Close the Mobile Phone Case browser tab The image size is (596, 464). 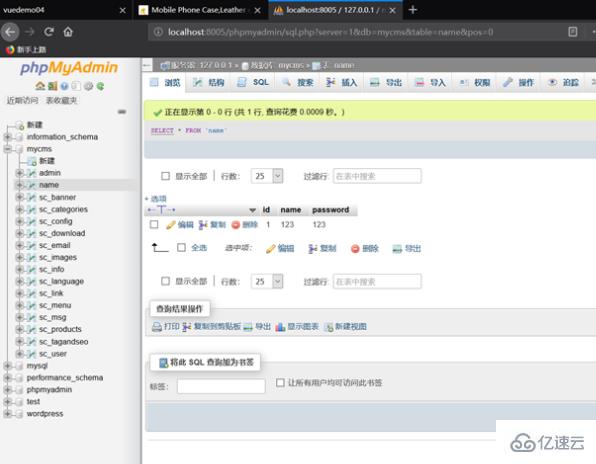[257, 10]
